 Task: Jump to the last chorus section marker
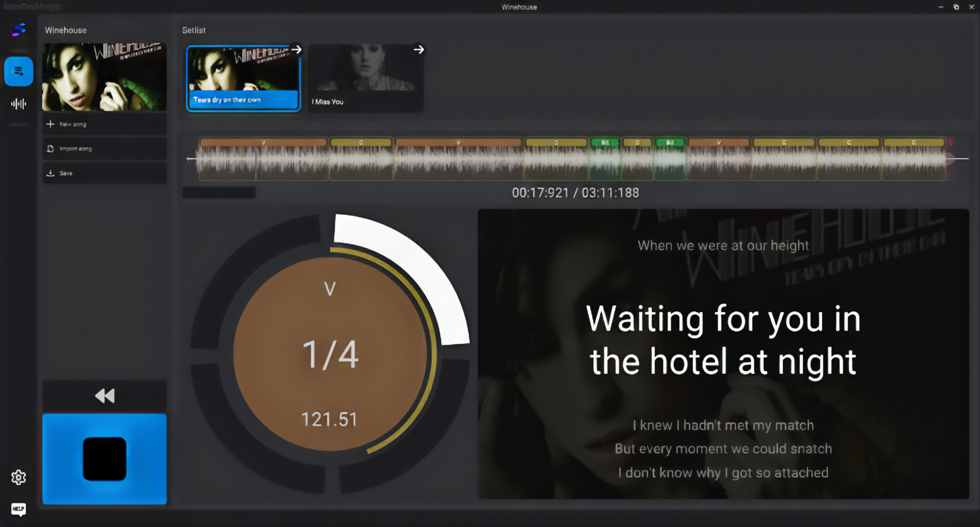coord(914,142)
